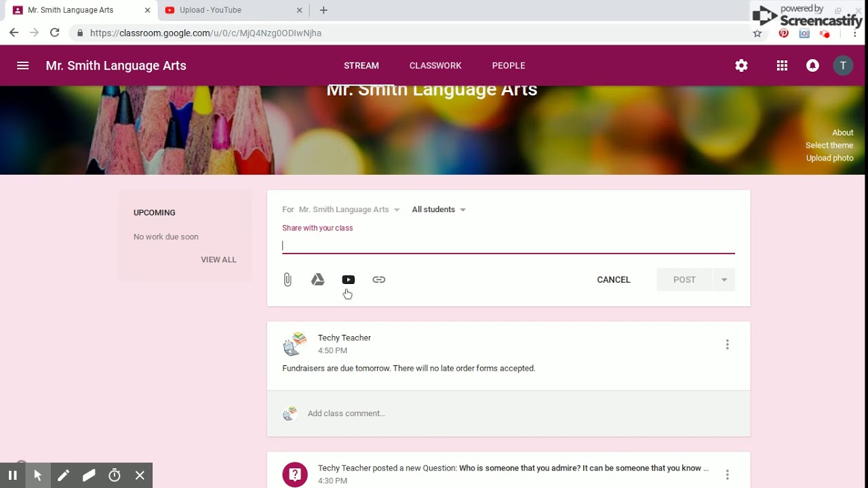
Task: Click Add class comment field
Action: click(x=346, y=413)
